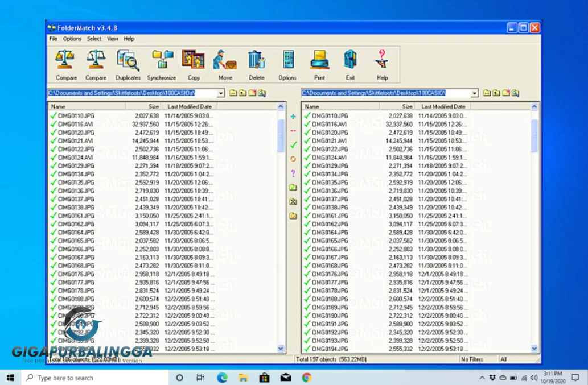This screenshot has width=588, height=385.
Task: Open the Help menu in the menu bar
Action: pyautogui.click(x=129, y=39)
